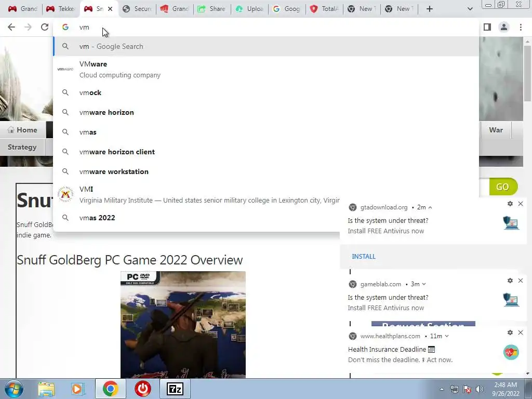
Task: Open the Chrome profile avatar
Action: point(504,27)
